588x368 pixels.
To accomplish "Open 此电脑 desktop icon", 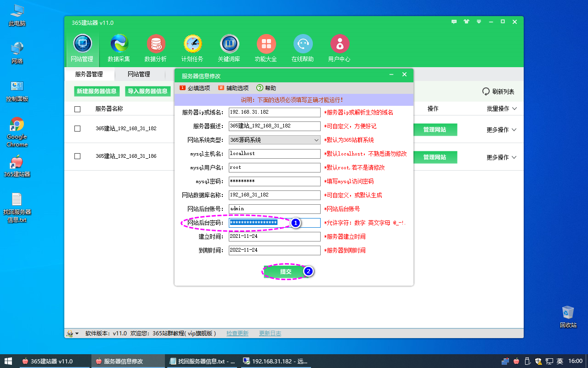I will (17, 15).
